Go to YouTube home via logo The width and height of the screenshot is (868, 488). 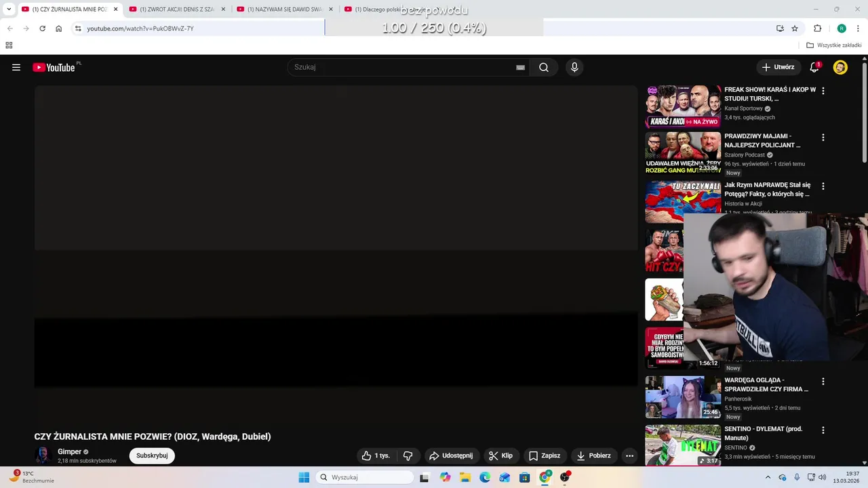[54, 67]
